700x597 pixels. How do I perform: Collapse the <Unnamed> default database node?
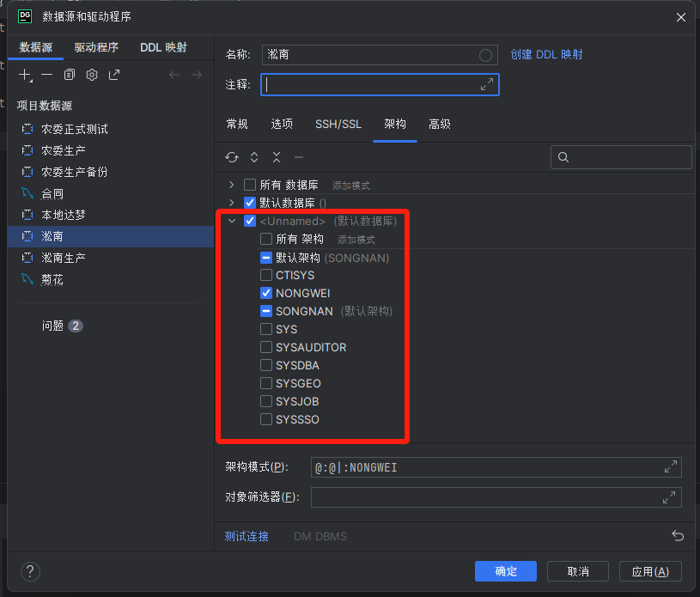231,221
